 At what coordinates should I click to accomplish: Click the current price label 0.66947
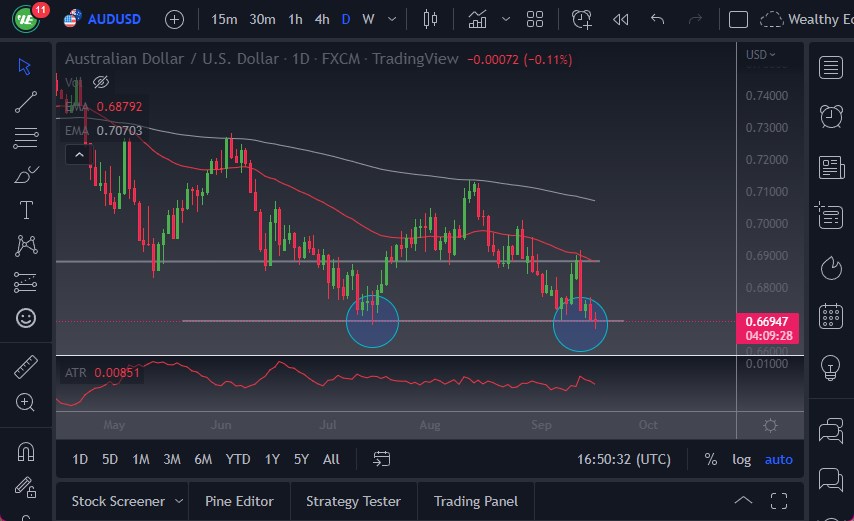767,322
